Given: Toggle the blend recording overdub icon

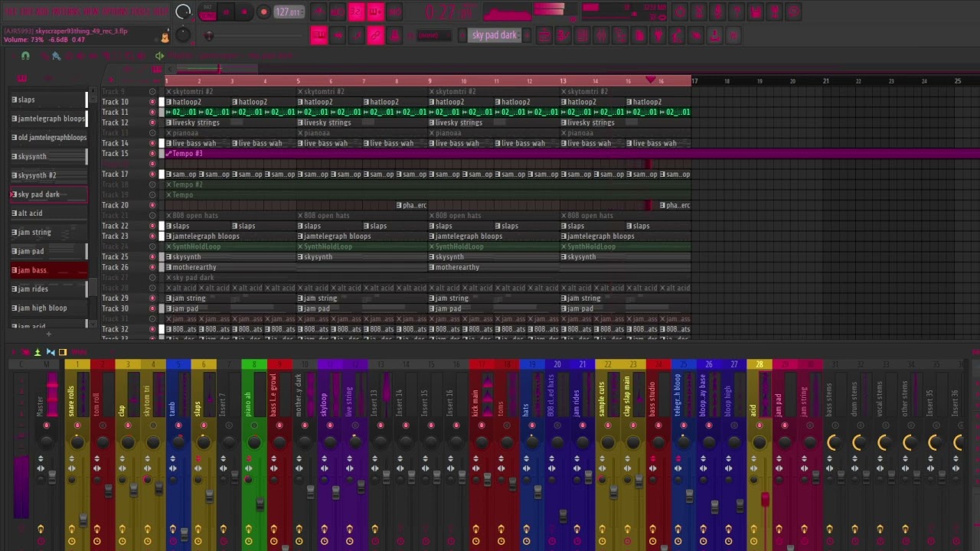Looking at the screenshot, I should coord(375,11).
